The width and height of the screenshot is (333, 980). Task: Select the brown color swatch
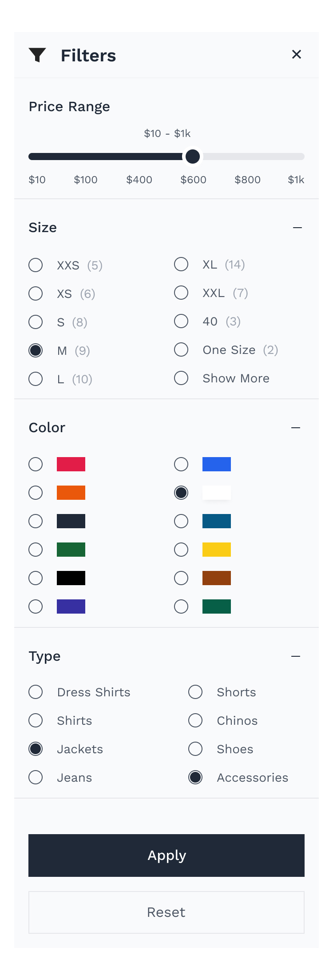pyautogui.click(x=217, y=578)
